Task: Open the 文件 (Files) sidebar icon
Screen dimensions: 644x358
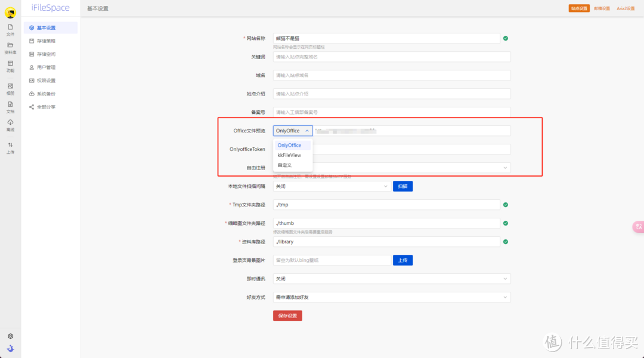Action: click(10, 29)
